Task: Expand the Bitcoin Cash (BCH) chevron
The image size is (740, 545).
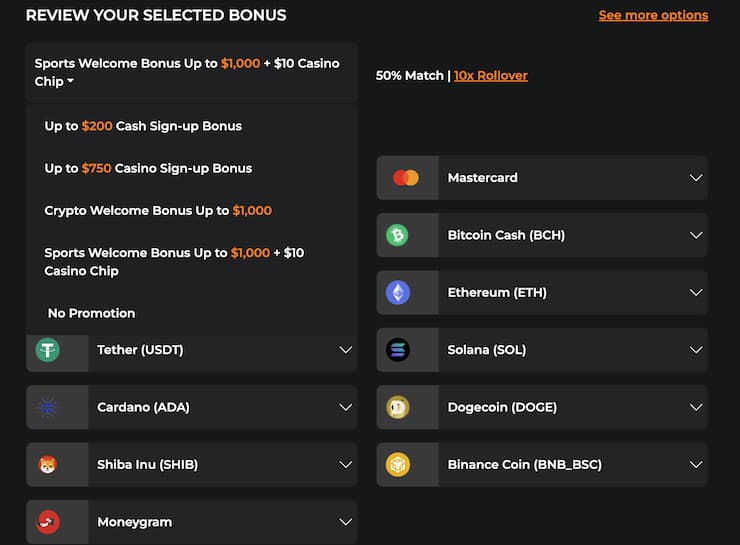Action: [x=696, y=235]
